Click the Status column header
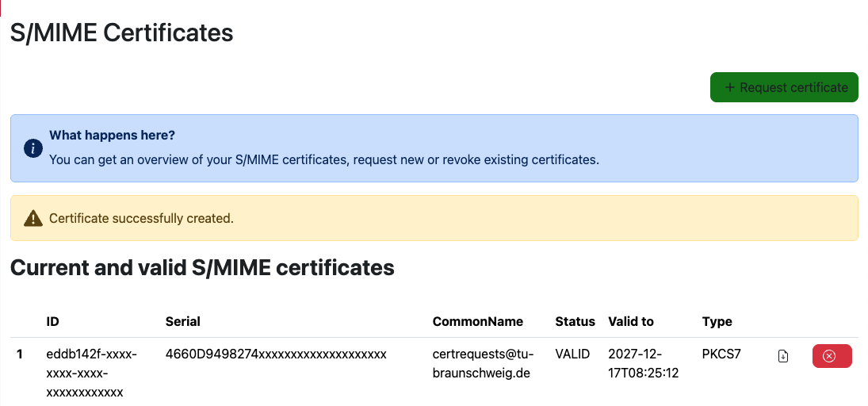Screen dimensions: 868x406 coord(575,321)
